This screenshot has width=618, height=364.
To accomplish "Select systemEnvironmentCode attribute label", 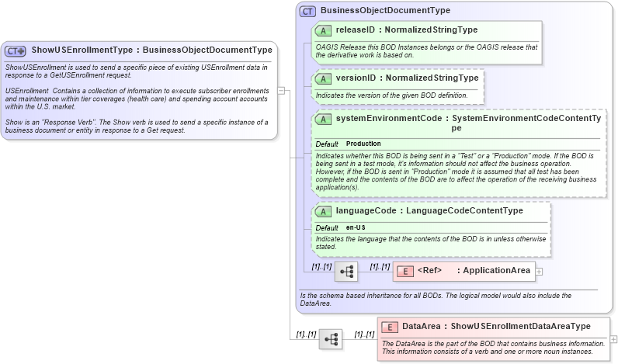I will click(x=468, y=123).
